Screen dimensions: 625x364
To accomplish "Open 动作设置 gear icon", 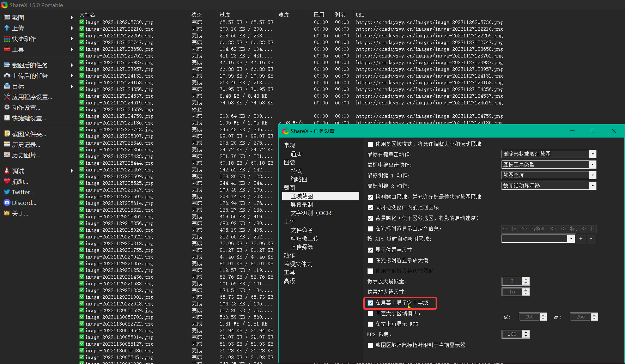I will (x=7, y=107).
